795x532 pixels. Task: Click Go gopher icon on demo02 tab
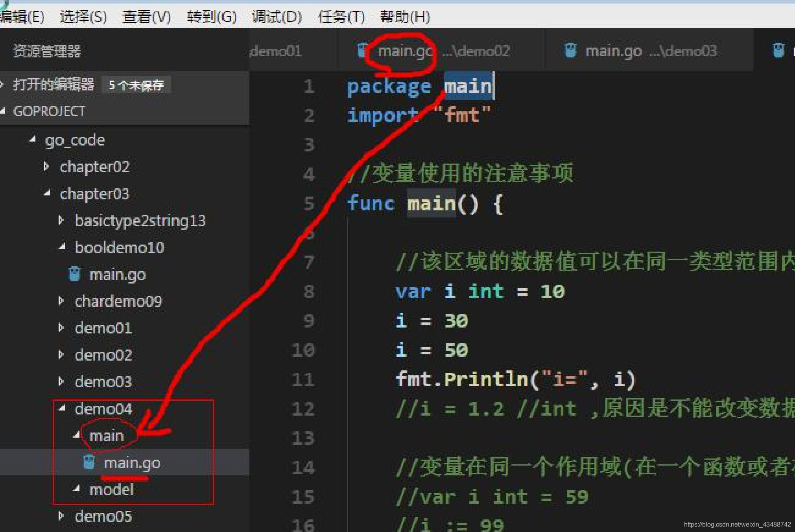click(x=362, y=51)
